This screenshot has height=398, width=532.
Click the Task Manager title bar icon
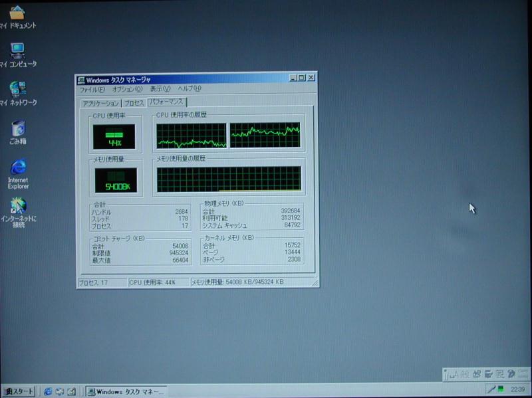81,80
